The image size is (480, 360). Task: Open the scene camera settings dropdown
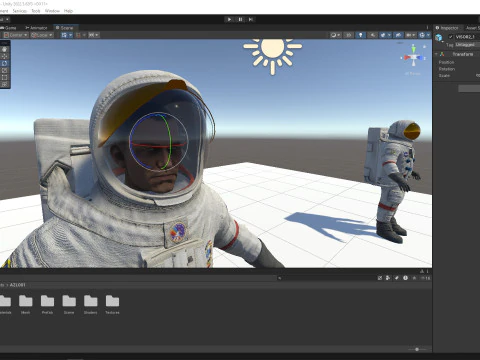tap(410, 35)
